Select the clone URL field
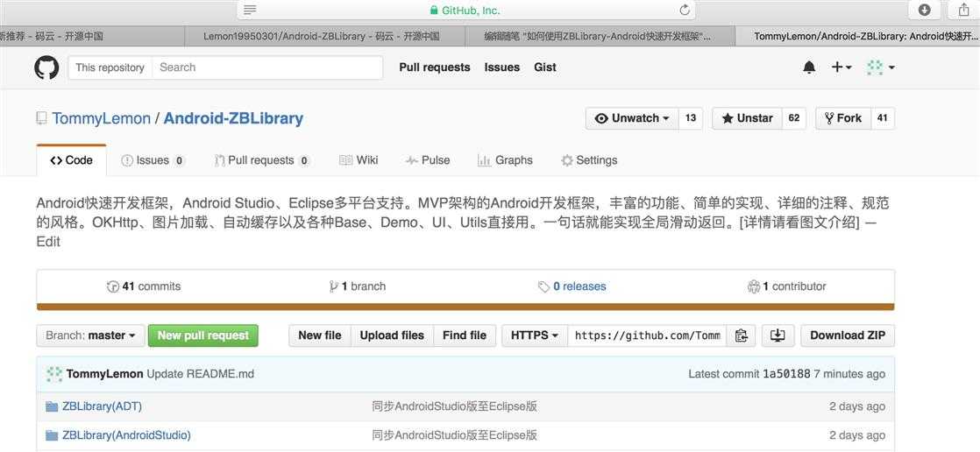Viewport: 980px width, 452px height. point(648,335)
